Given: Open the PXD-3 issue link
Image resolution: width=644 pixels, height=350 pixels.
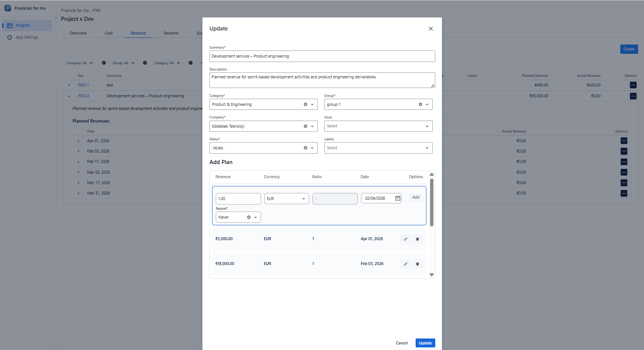Looking at the screenshot, I should point(83,96).
